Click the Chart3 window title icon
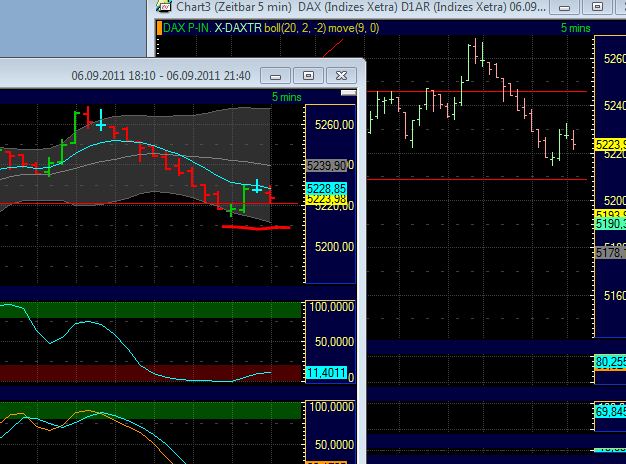 pos(164,6)
